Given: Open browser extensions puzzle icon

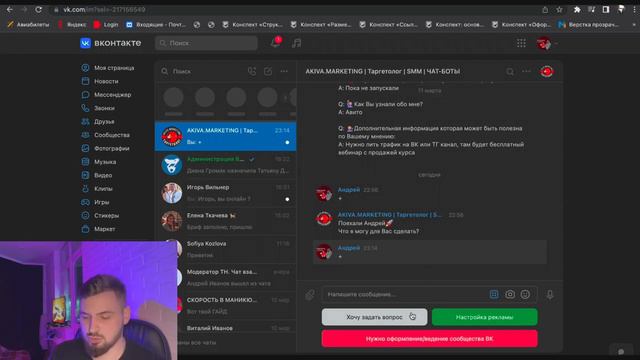Looking at the screenshot, I should 577,9.
